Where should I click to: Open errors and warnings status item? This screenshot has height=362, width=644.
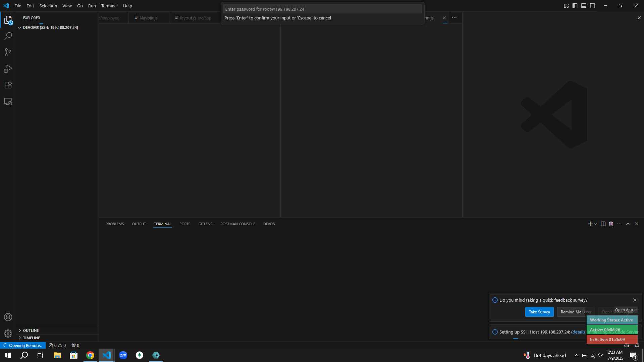click(x=57, y=345)
